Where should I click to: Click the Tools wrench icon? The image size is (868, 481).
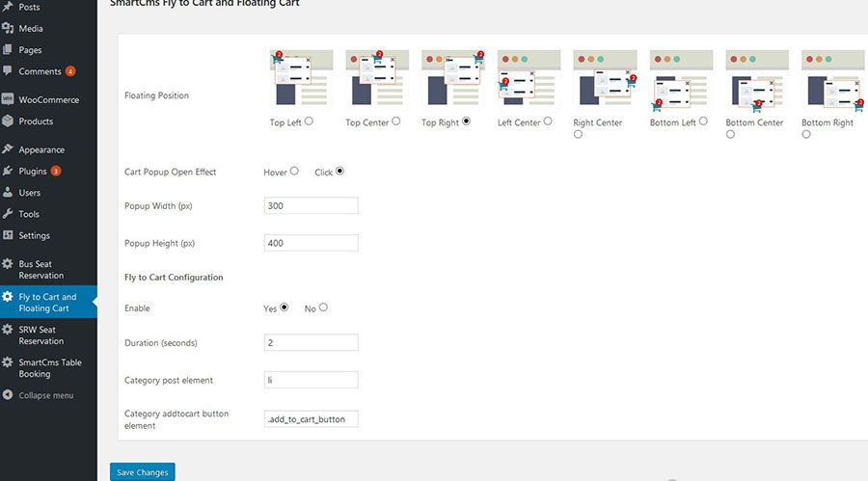7,214
